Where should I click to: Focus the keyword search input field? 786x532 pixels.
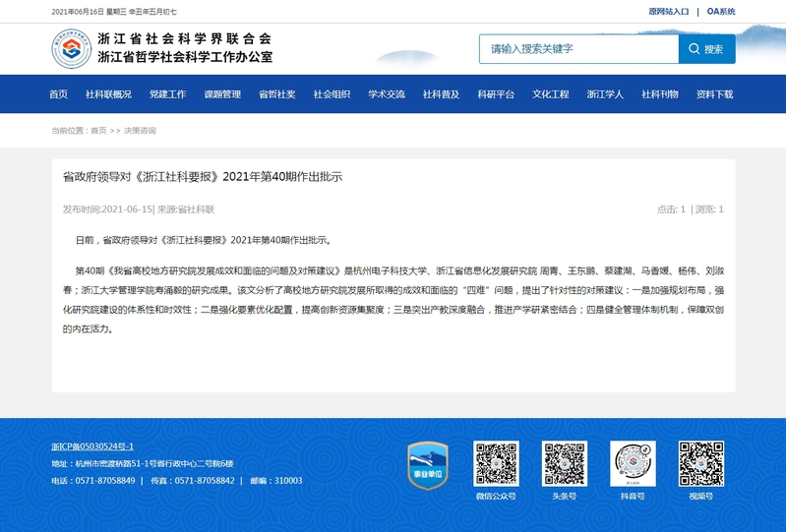click(578, 49)
